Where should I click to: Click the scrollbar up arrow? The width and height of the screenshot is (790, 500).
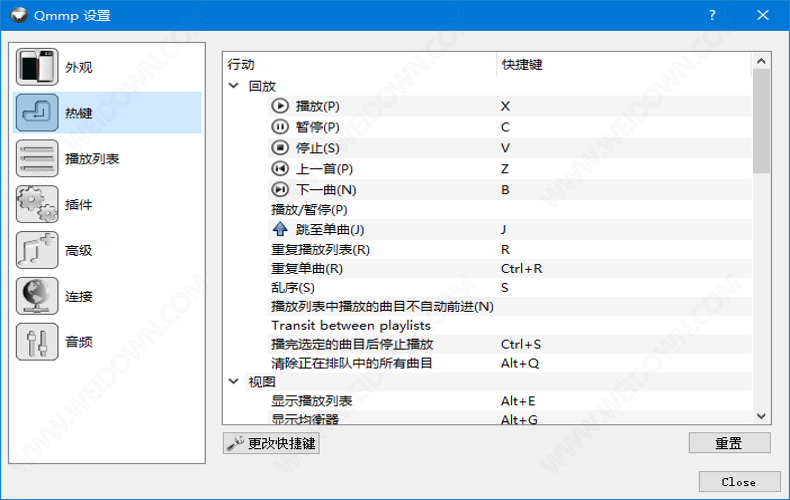[761, 61]
